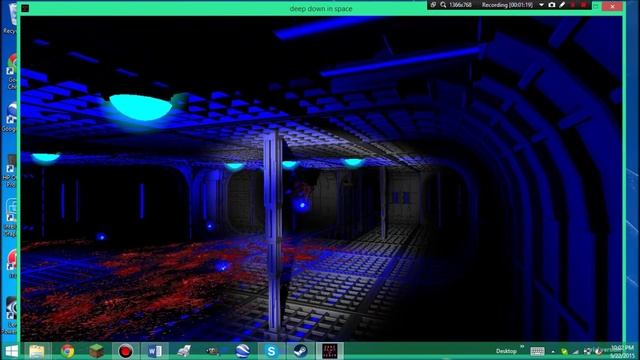Click the recorder's target window icon
Image resolution: width=640 pixels, height=360 pixels.
click(x=433, y=5)
